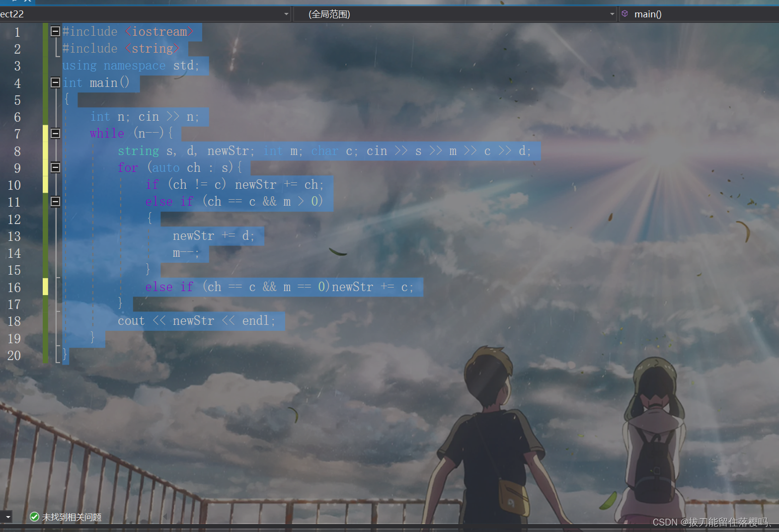Click line number 16 in the gutter
Viewport: 779px width, 532px height.
coord(14,288)
